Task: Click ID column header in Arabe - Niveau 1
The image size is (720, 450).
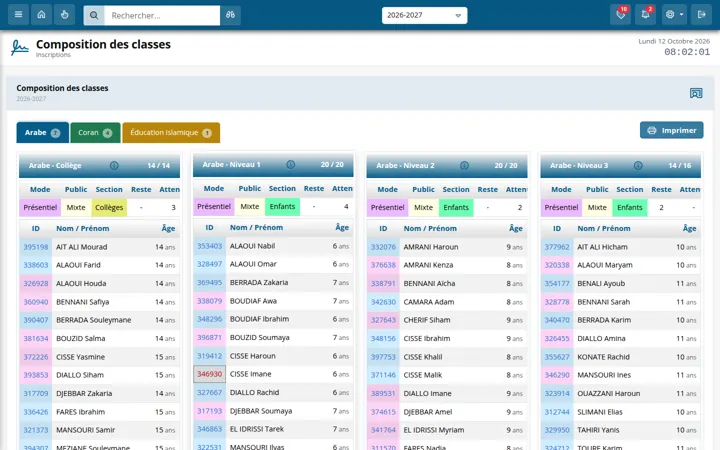Action: coord(209,227)
